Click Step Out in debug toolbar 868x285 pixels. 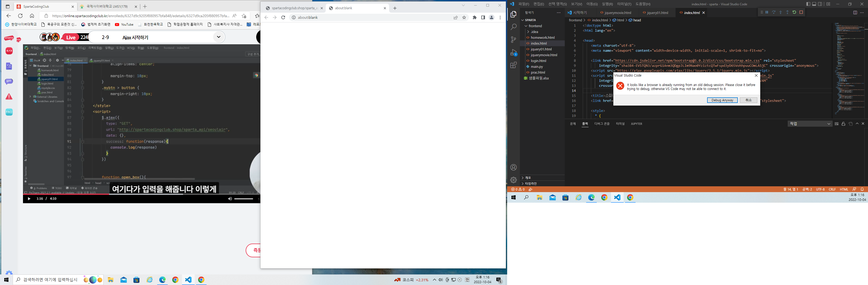pyautogui.click(x=787, y=12)
